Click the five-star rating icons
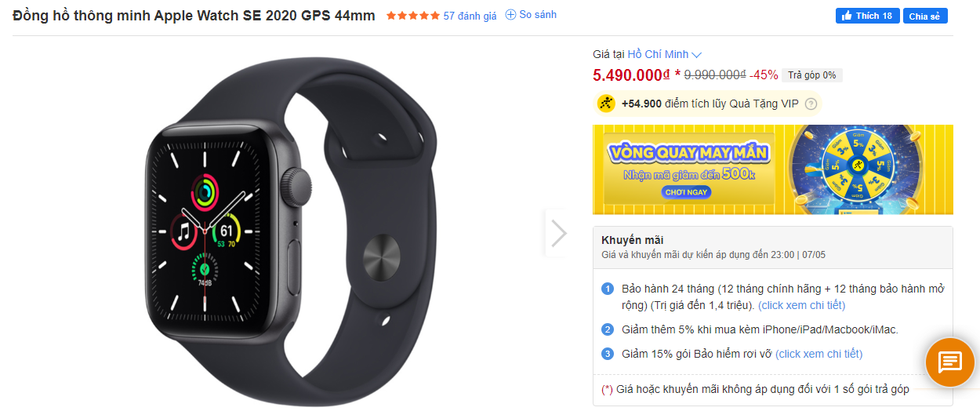Screen dimensions: 980x411 (x=412, y=16)
